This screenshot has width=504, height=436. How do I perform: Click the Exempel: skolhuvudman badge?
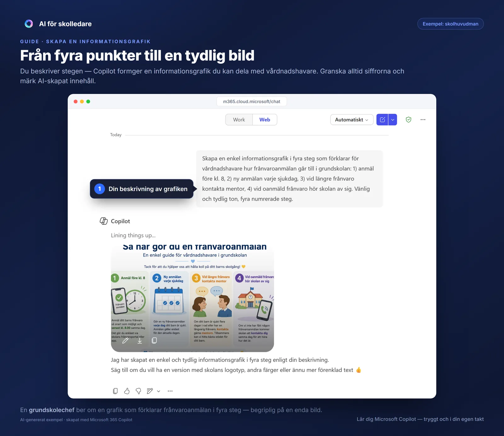pyautogui.click(x=450, y=24)
